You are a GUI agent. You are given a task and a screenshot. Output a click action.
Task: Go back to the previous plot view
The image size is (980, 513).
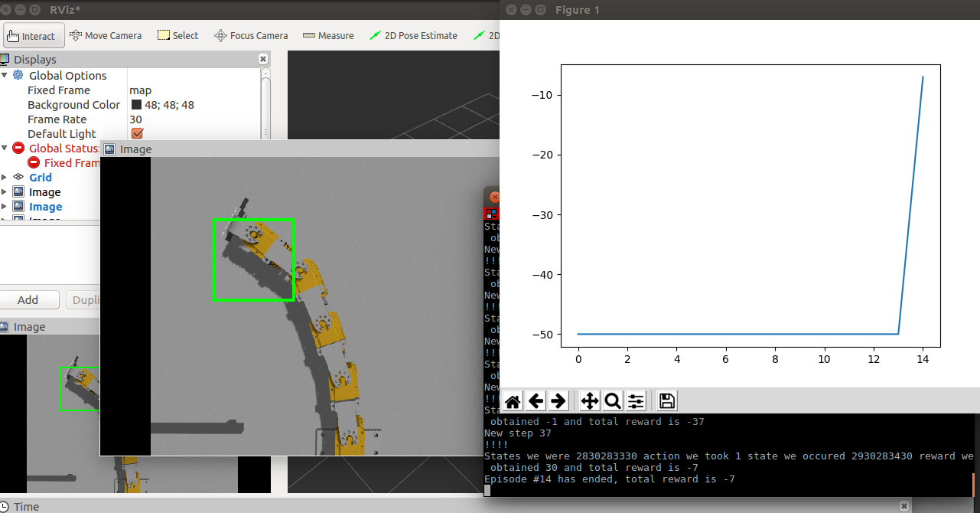(536, 400)
